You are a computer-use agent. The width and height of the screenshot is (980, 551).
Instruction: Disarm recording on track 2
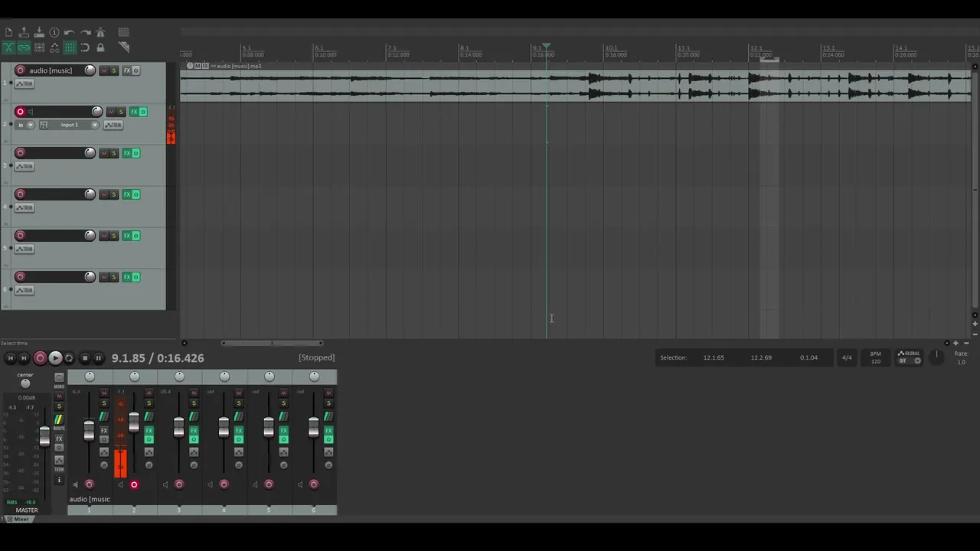coord(20,112)
